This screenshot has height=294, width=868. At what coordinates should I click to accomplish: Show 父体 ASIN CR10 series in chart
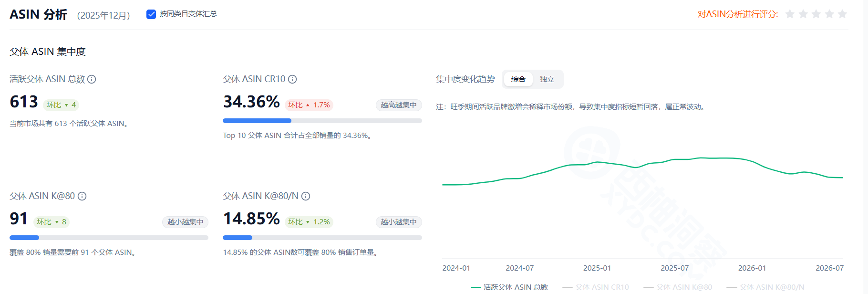pos(596,287)
